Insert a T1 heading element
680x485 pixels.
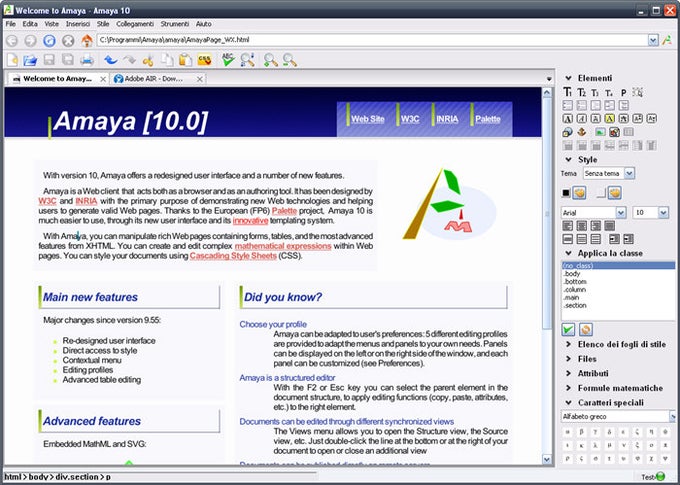click(567, 92)
